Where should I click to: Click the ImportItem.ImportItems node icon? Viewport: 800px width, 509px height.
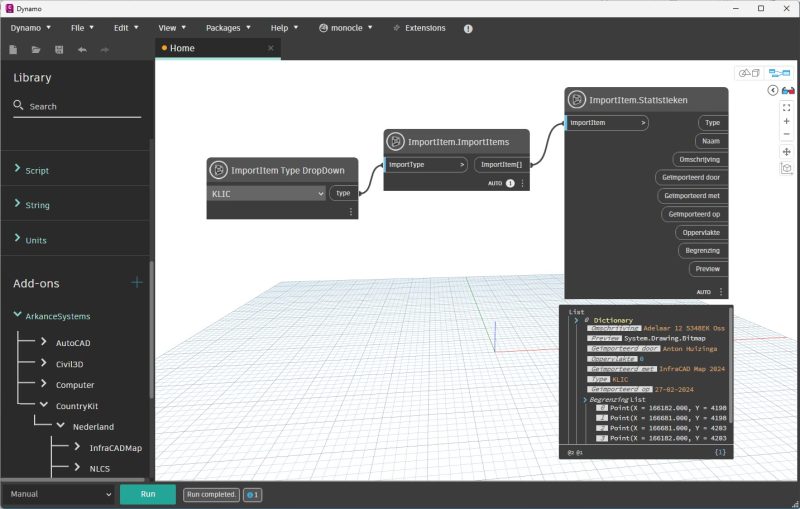coord(395,141)
